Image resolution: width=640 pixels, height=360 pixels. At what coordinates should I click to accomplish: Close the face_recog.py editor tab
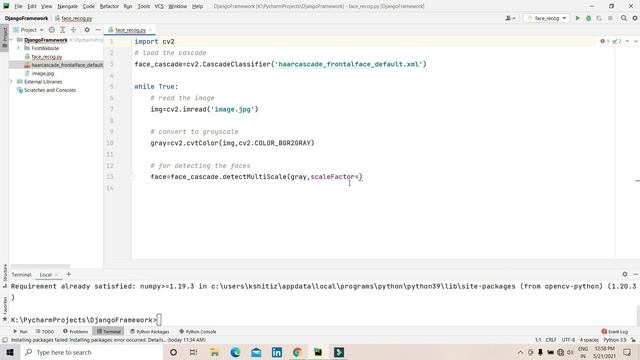coord(150,30)
